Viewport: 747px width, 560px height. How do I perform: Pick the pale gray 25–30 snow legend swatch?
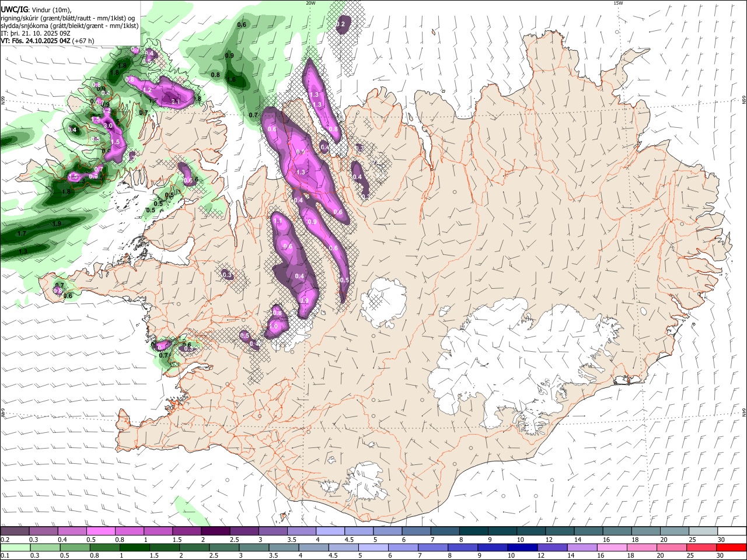coord(704,531)
